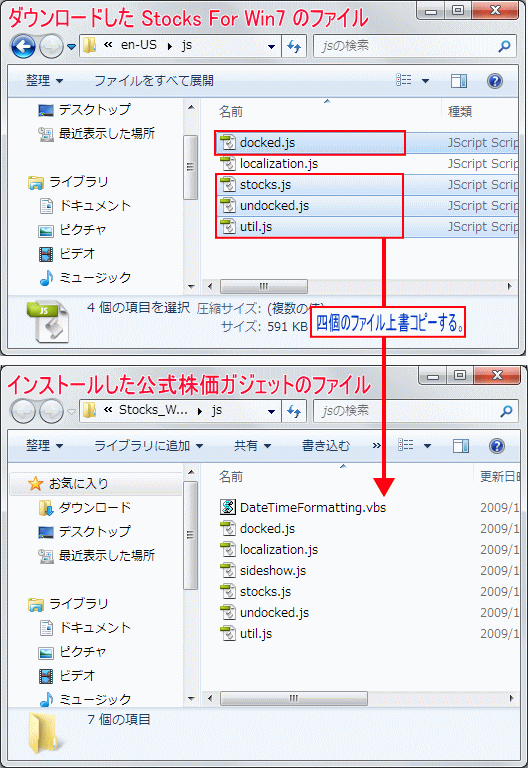528x768 pixels.
Task: Open ピクチャ in upper navigation pane
Action: click(72, 230)
